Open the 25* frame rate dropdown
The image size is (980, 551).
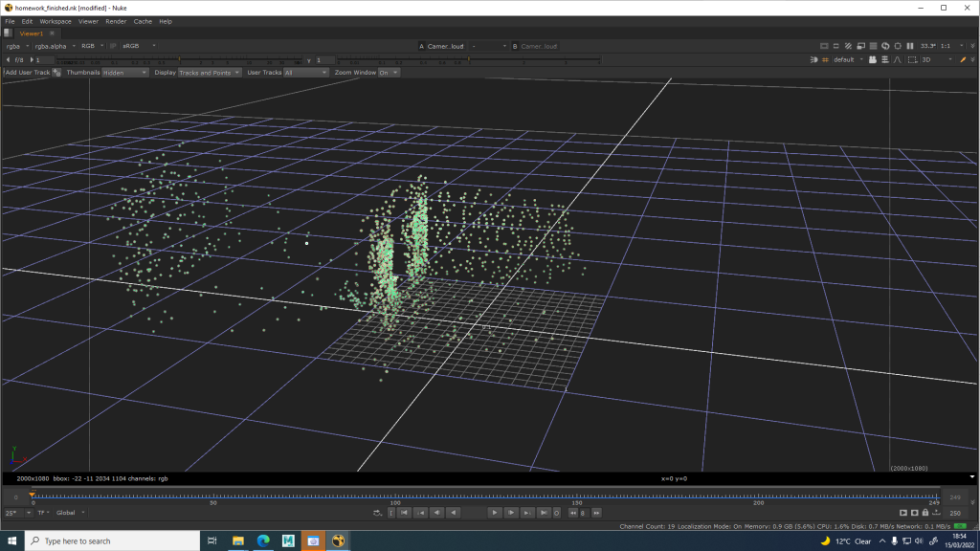[x=17, y=513]
